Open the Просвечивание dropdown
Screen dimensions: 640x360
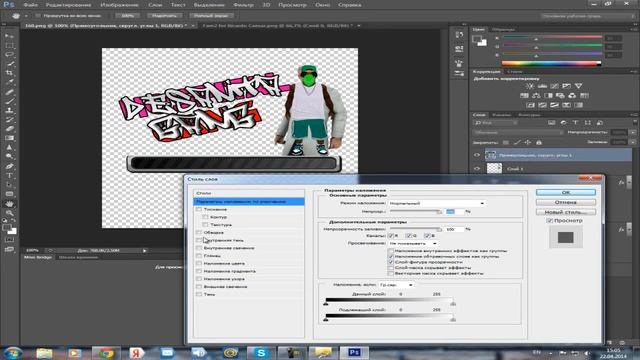point(413,243)
